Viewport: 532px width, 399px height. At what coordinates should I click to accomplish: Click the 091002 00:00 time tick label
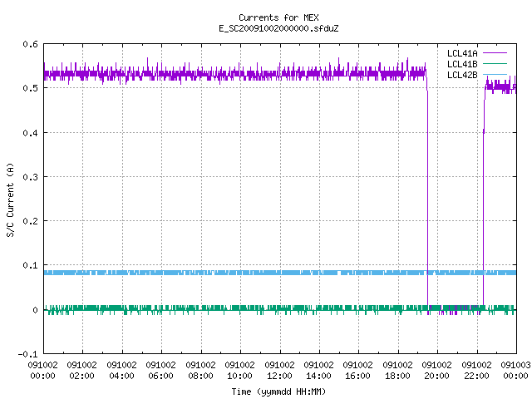pos(42,370)
